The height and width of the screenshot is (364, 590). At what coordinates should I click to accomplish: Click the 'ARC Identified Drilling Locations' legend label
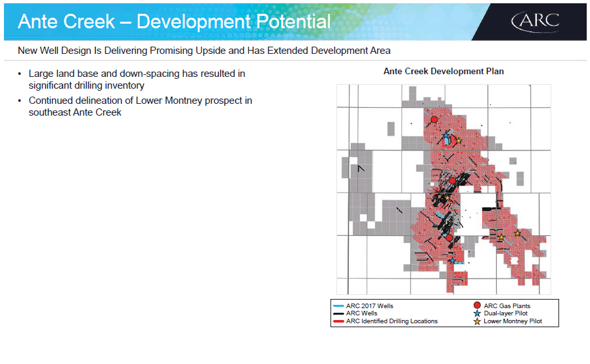[x=392, y=321]
